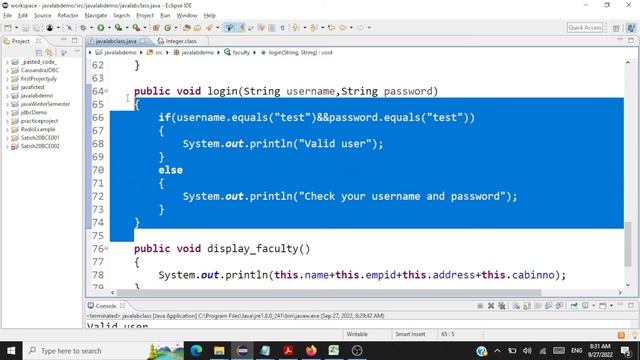Click the Save All icon
Viewport: 640px width, 360px height.
coord(36,28)
